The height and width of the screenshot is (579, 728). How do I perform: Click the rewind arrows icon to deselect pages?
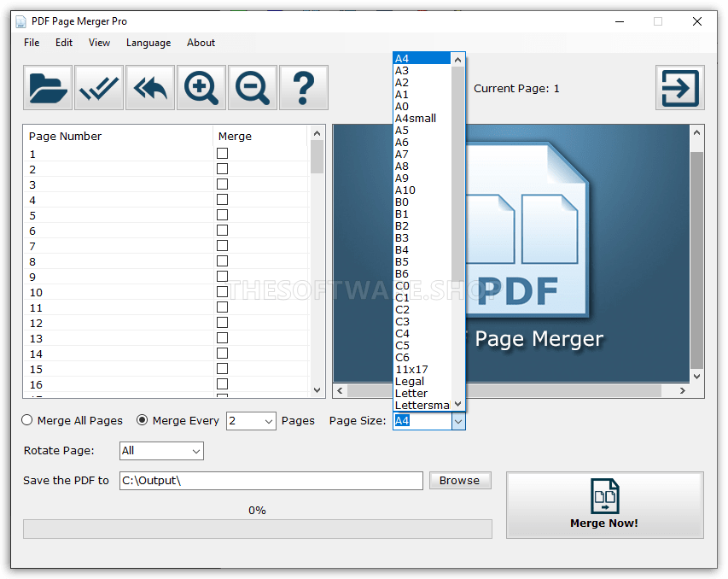(x=149, y=87)
